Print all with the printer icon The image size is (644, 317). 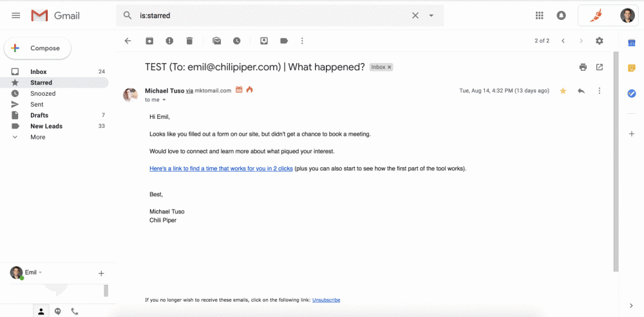pyautogui.click(x=583, y=68)
